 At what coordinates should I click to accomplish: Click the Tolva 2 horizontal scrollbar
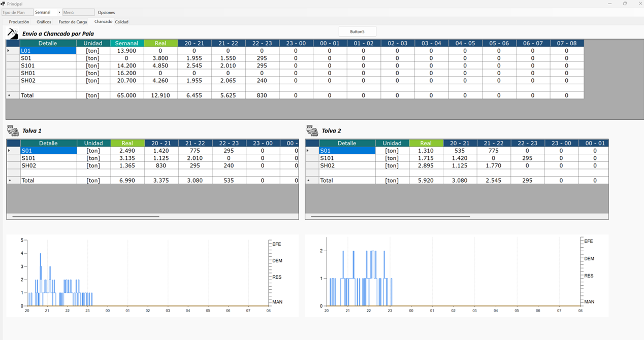pos(390,217)
